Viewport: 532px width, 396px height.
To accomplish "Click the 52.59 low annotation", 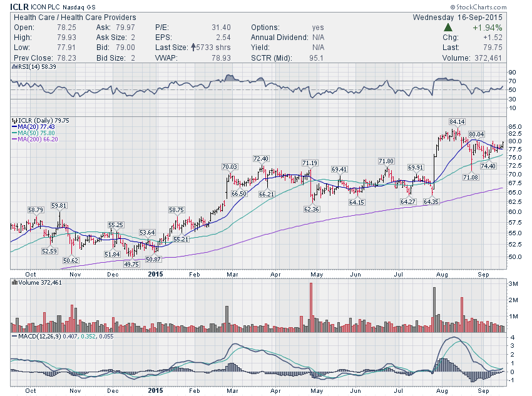I will click(x=49, y=251).
